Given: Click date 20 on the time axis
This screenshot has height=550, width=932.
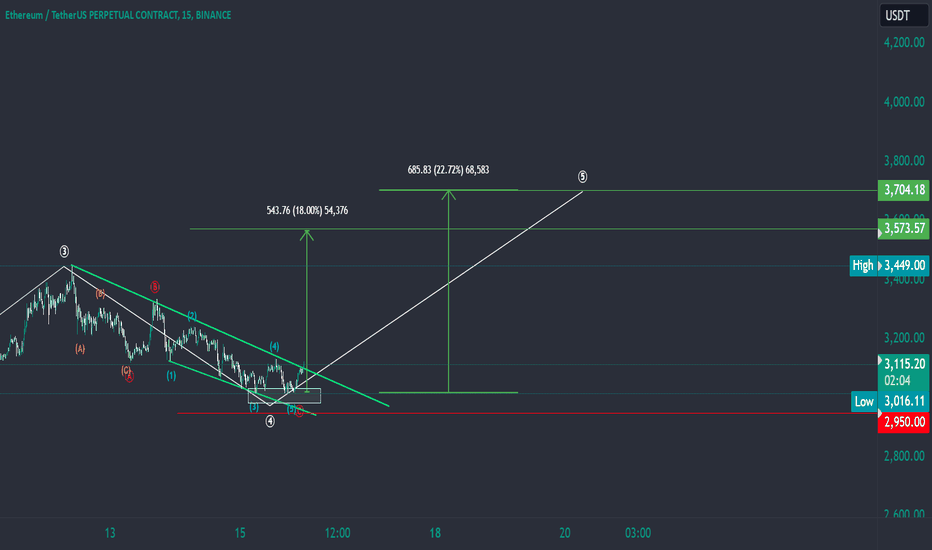Looking at the screenshot, I should click(x=565, y=533).
